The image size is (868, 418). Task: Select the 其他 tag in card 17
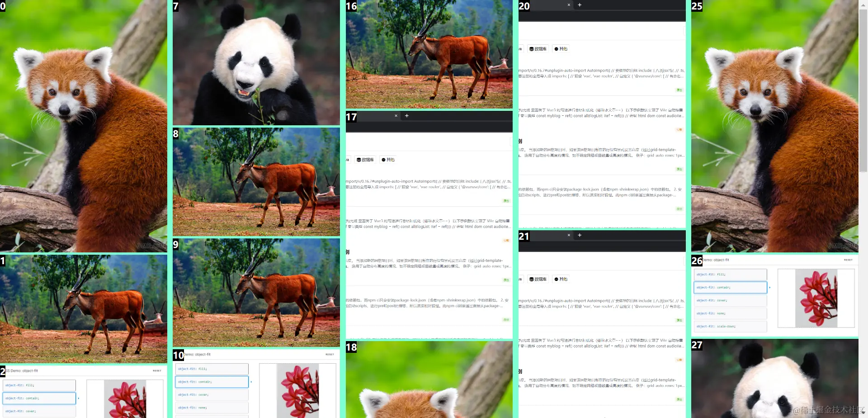(388, 160)
